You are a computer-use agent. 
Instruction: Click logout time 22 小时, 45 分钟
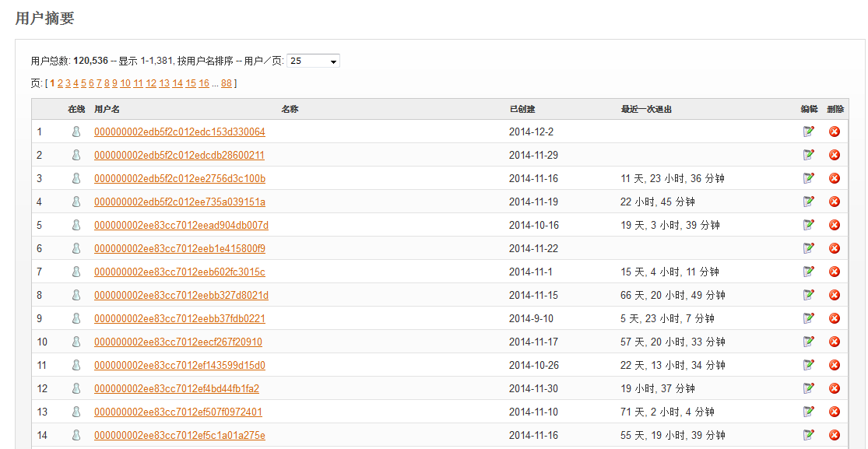[x=658, y=202]
